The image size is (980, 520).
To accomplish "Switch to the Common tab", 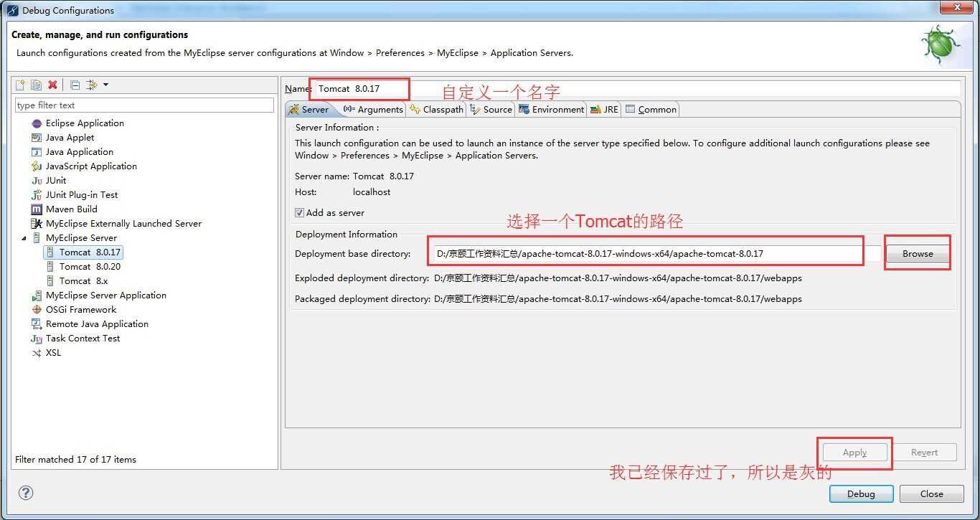I will [x=651, y=110].
